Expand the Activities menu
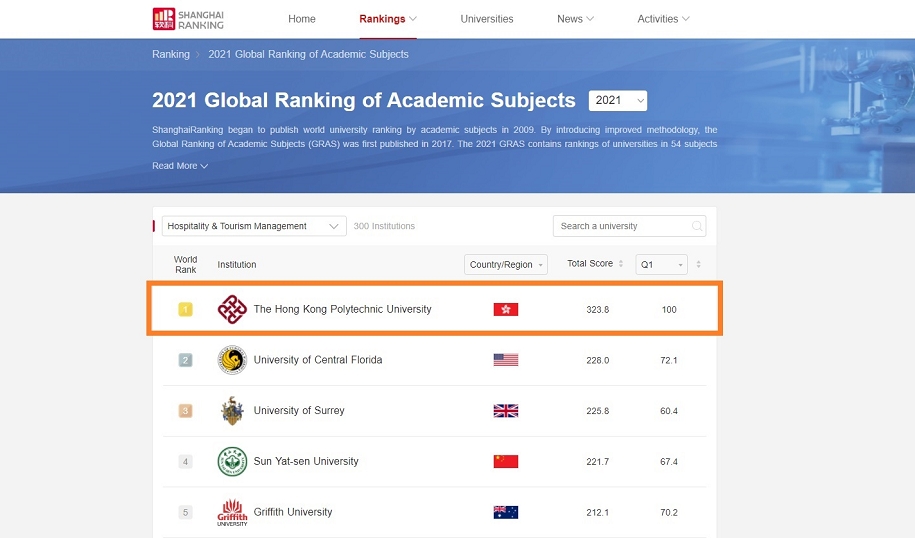This screenshot has height=538, width=915. click(663, 19)
